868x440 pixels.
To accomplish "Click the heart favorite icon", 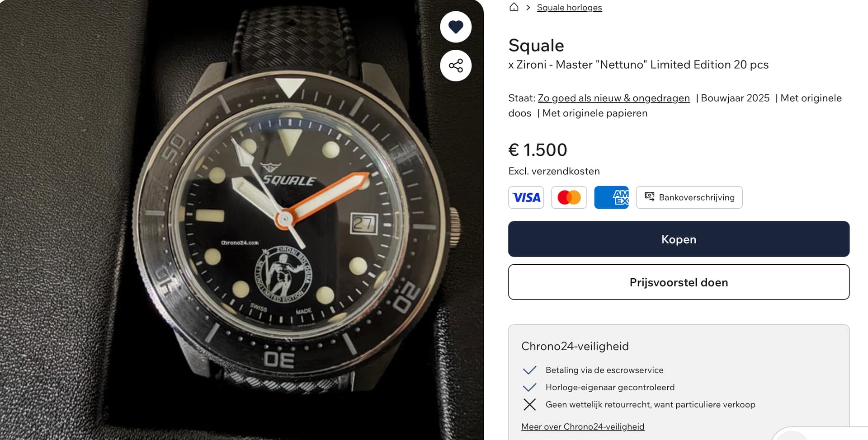I will click(456, 27).
